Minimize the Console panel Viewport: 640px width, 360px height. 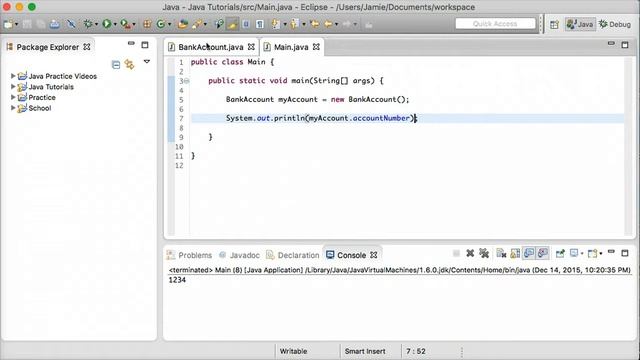(x=611, y=252)
